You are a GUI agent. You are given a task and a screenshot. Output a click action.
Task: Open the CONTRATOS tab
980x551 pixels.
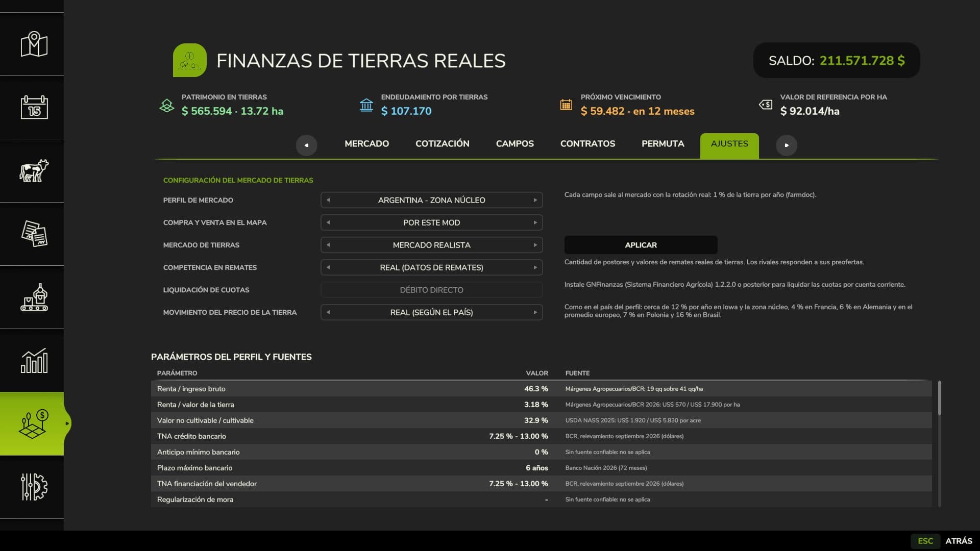587,144
